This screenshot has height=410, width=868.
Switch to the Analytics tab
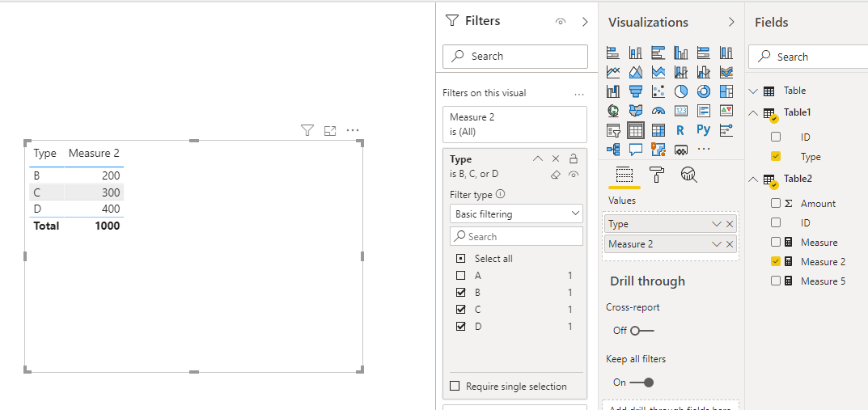[688, 175]
